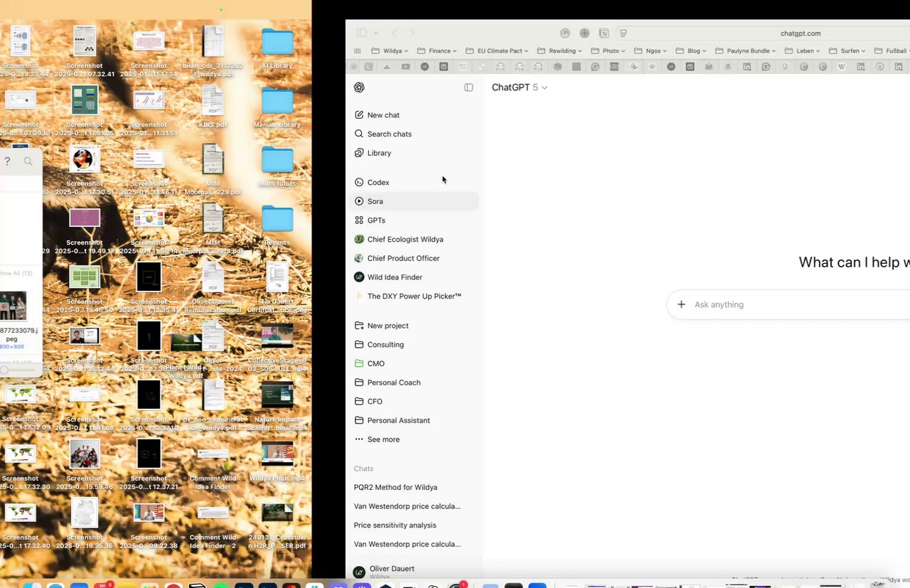Click the ChatGPT logo in the sidebar
This screenshot has width=910, height=588.
click(359, 87)
